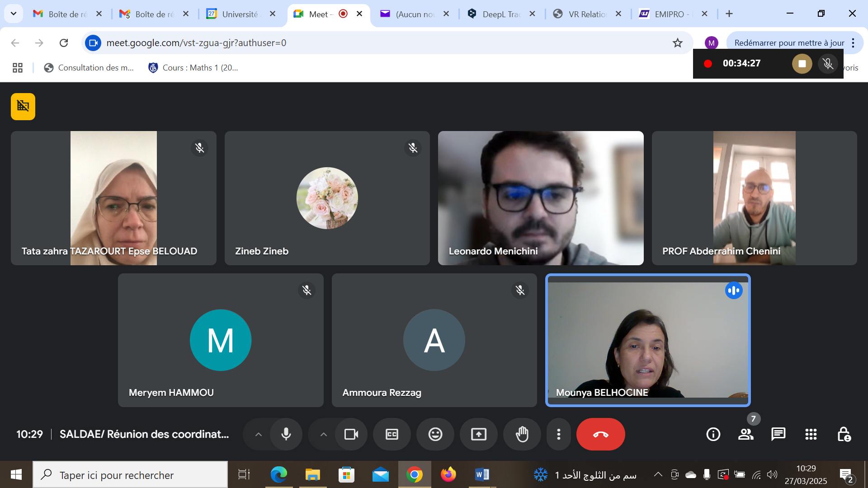
Task: Open the chat with everyone panel
Action: coord(778,434)
